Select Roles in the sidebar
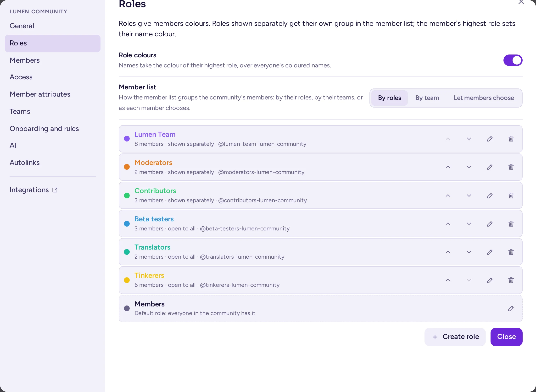Viewport: 536px width, 392px height. [x=53, y=43]
